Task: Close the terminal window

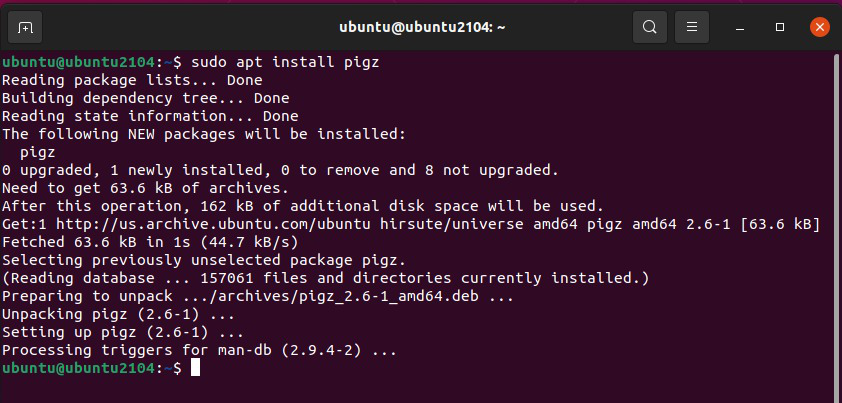Action: coord(819,26)
